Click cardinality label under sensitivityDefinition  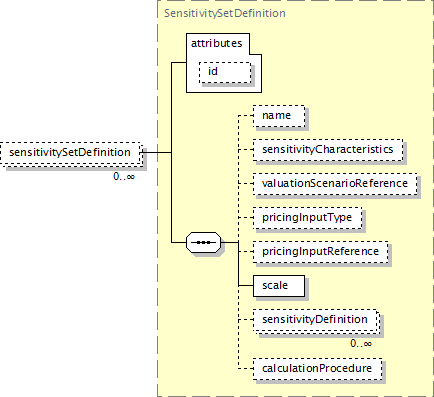[361, 344]
